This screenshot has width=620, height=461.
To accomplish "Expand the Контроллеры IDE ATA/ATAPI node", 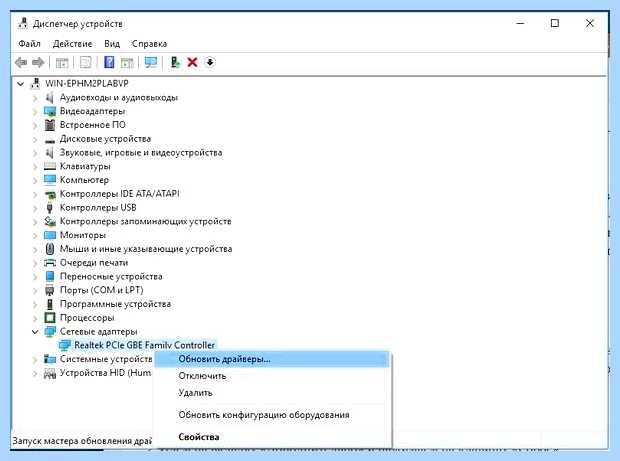I will tap(35, 194).
